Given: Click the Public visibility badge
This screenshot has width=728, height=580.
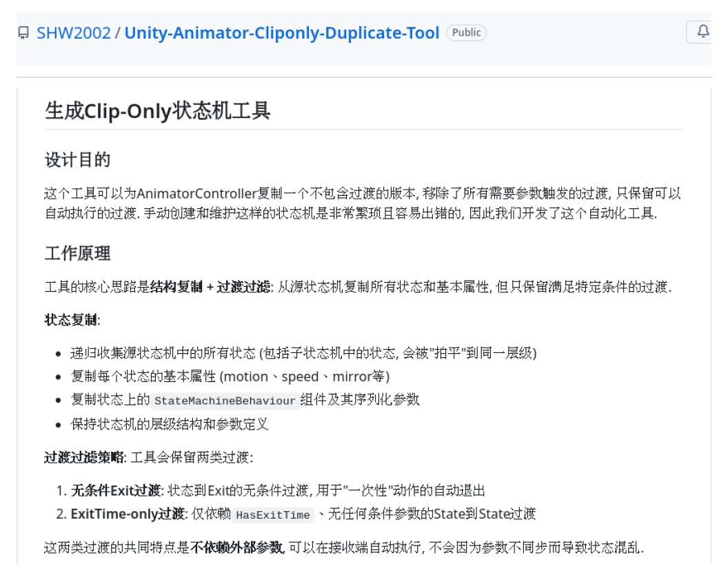Looking at the screenshot, I should (x=466, y=32).
